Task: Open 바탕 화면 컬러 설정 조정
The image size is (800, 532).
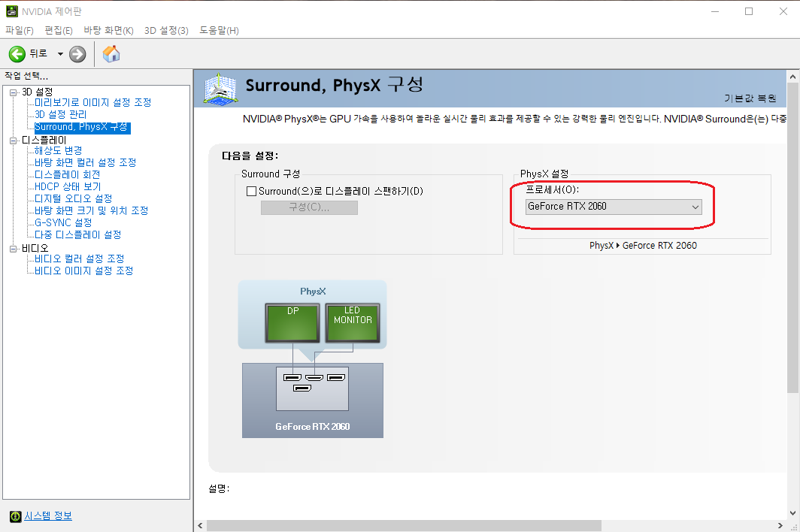Action: (x=85, y=163)
